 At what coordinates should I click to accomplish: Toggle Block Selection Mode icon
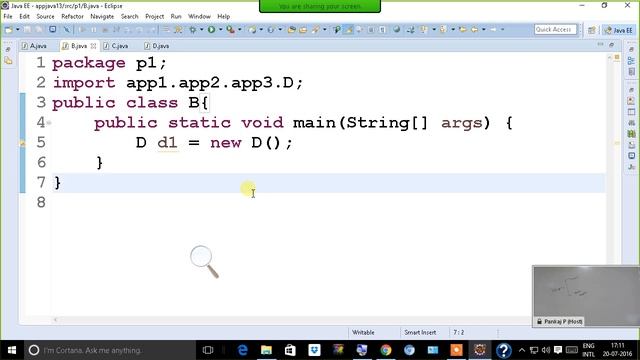[371, 29]
